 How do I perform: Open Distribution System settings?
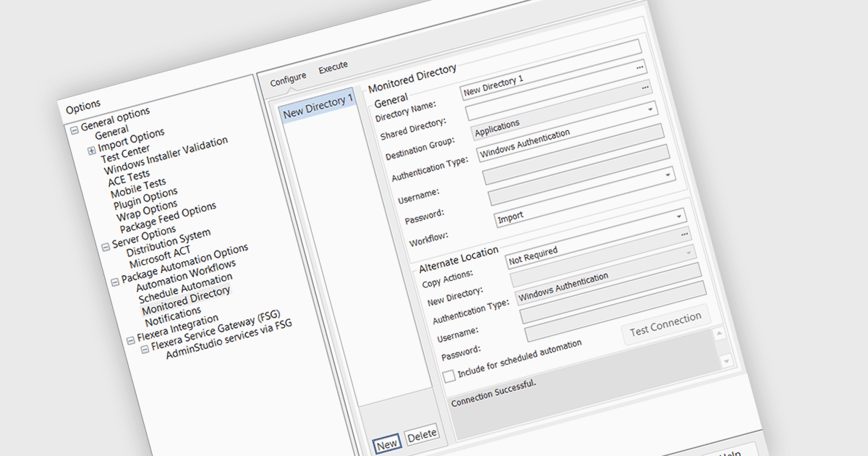168,242
